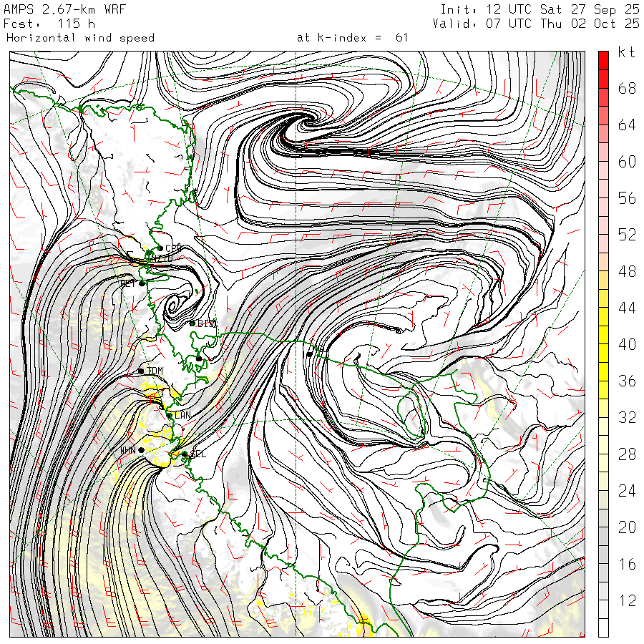Click the 36 value on the color scale
644x644 pixels.
(627, 381)
